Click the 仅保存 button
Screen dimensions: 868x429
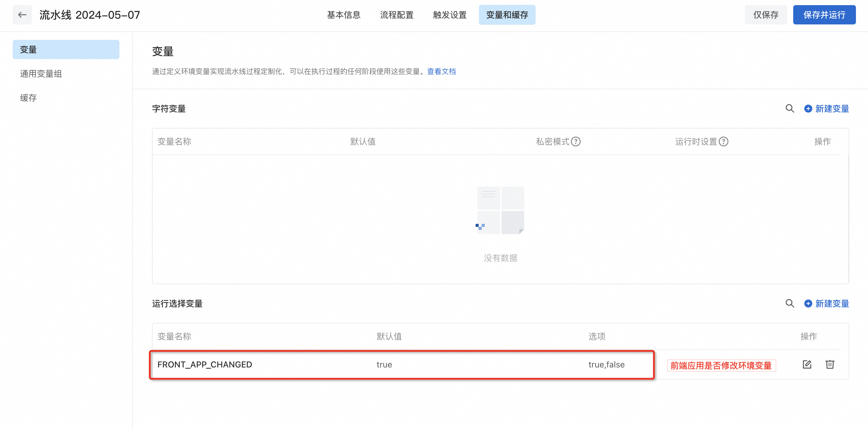[x=765, y=15]
